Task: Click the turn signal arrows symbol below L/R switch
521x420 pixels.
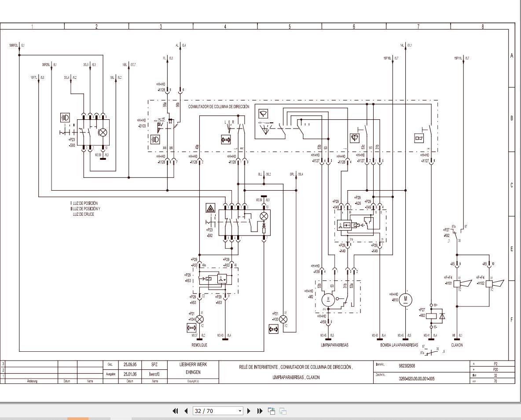Action: coord(226,140)
